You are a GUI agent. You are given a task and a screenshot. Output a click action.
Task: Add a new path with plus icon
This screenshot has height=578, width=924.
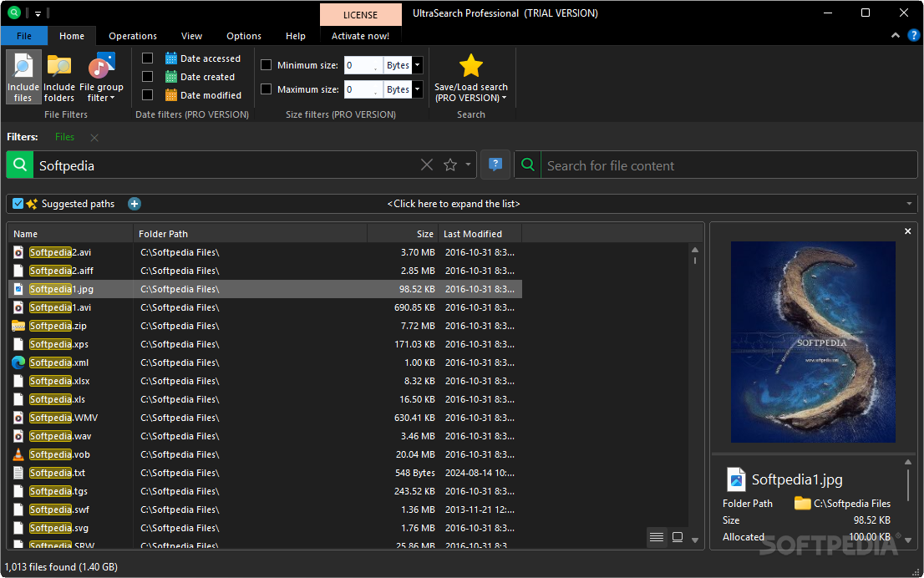coord(135,204)
